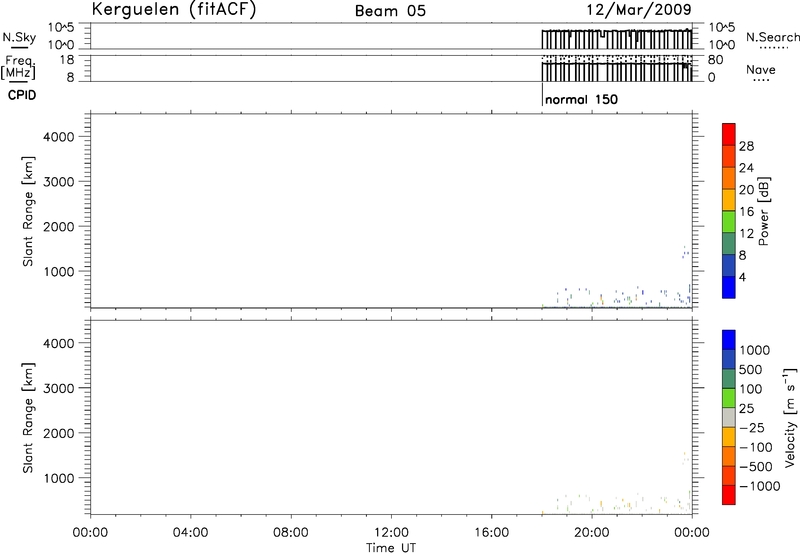The image size is (800, 554).
Task: Click the 'Nave' legend label
Action: [x=761, y=70]
